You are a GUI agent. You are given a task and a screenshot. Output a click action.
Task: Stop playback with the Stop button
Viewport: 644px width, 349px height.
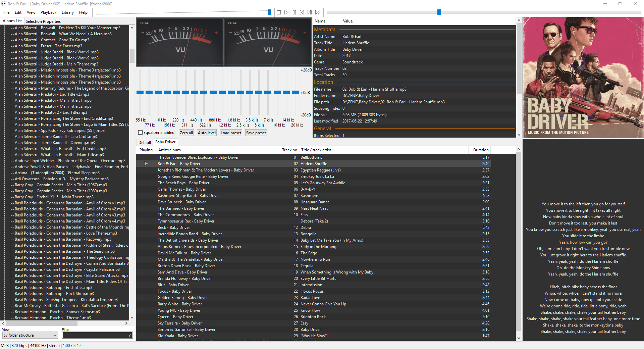click(279, 12)
